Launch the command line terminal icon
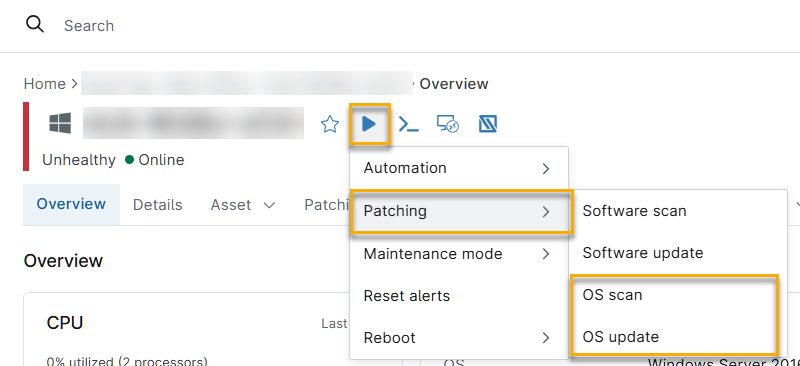Screen dimensions: 800x366 tap(409, 125)
